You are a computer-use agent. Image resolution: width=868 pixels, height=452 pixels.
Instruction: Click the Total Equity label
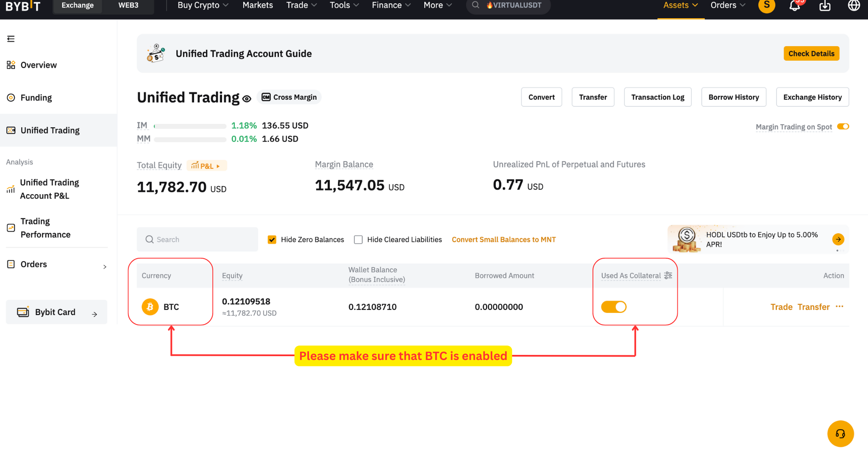click(x=159, y=165)
